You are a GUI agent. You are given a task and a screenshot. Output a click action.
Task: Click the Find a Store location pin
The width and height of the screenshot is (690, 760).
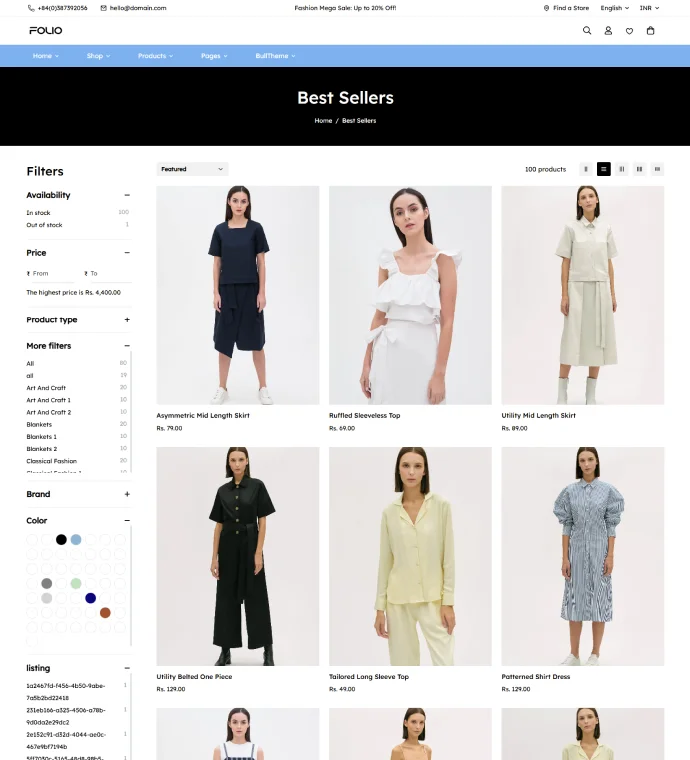(x=547, y=8)
